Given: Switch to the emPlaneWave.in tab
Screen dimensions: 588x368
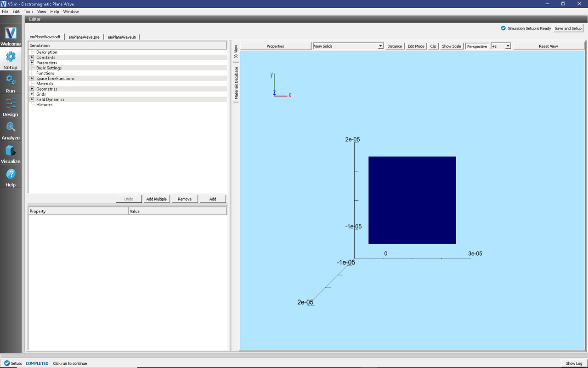Looking at the screenshot, I should pyautogui.click(x=122, y=37).
